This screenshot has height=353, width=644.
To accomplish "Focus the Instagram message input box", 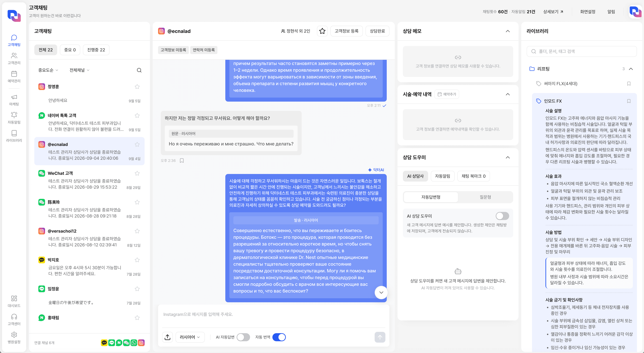I will point(274,315).
